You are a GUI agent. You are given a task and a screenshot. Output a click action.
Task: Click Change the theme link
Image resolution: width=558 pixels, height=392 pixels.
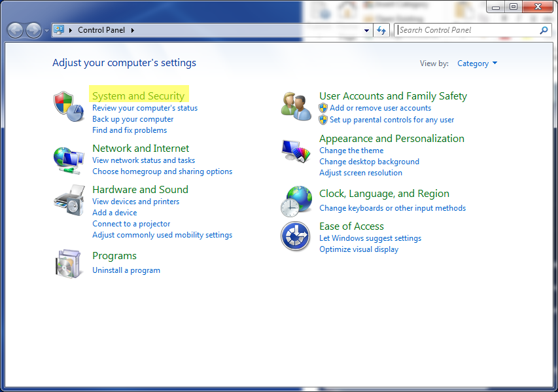tap(351, 151)
